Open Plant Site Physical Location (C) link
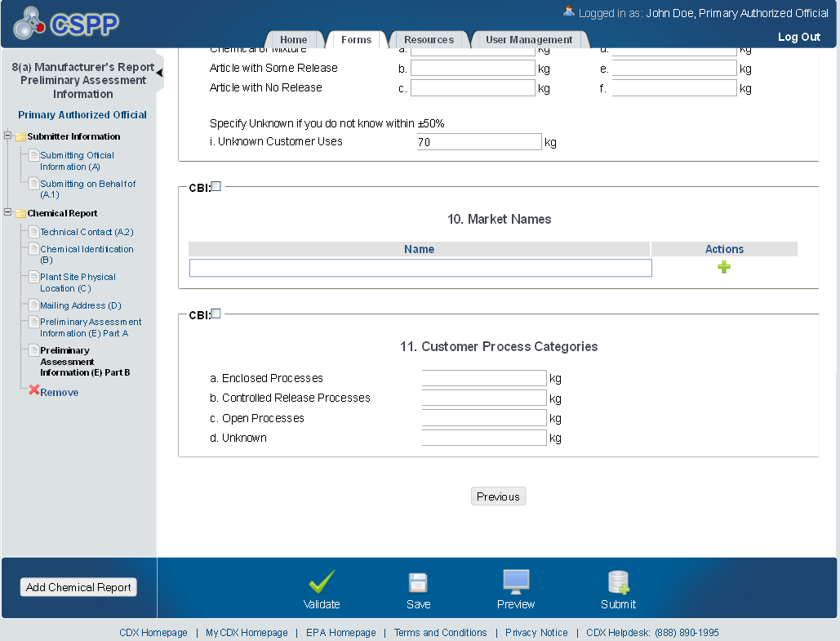This screenshot has width=840, height=641. click(x=78, y=283)
